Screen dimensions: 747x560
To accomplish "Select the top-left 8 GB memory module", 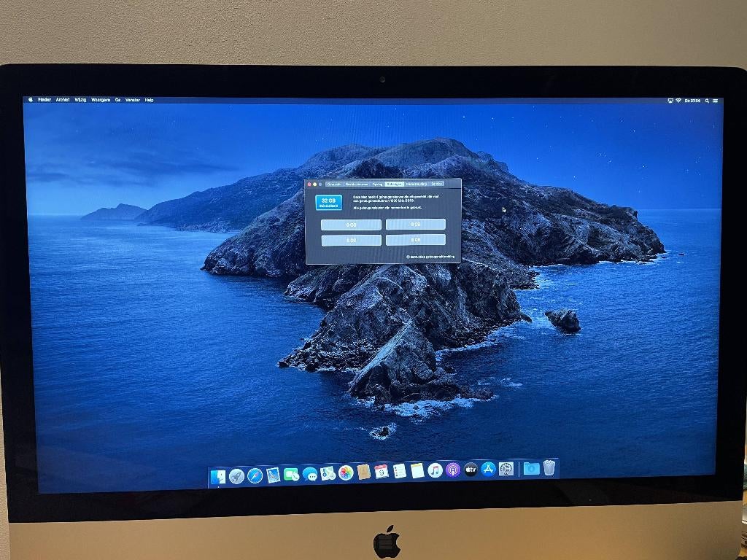I will (351, 225).
